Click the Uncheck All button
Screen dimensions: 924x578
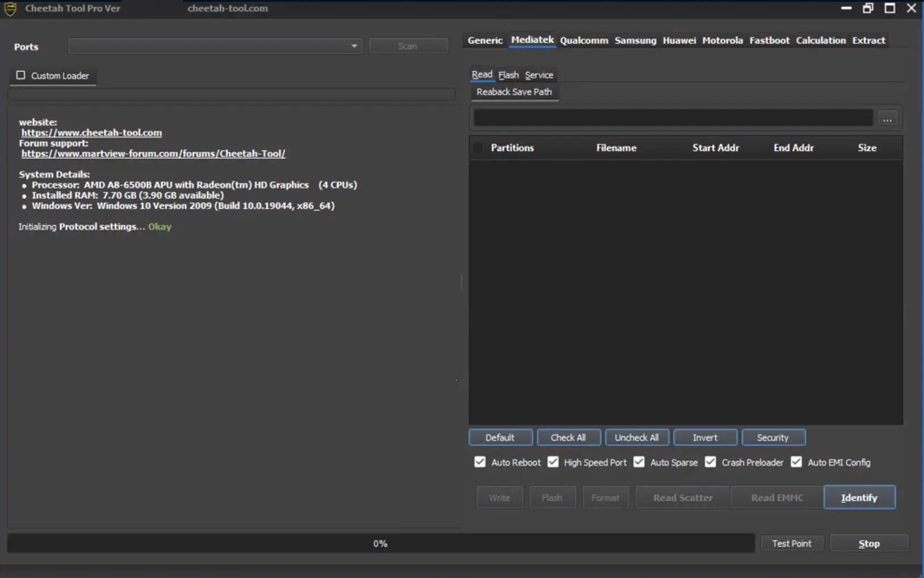tap(637, 437)
